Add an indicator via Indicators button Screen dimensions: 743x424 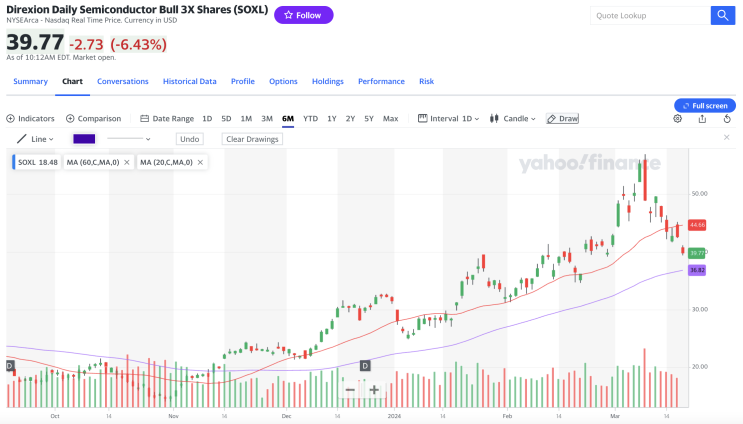[x=31, y=118]
